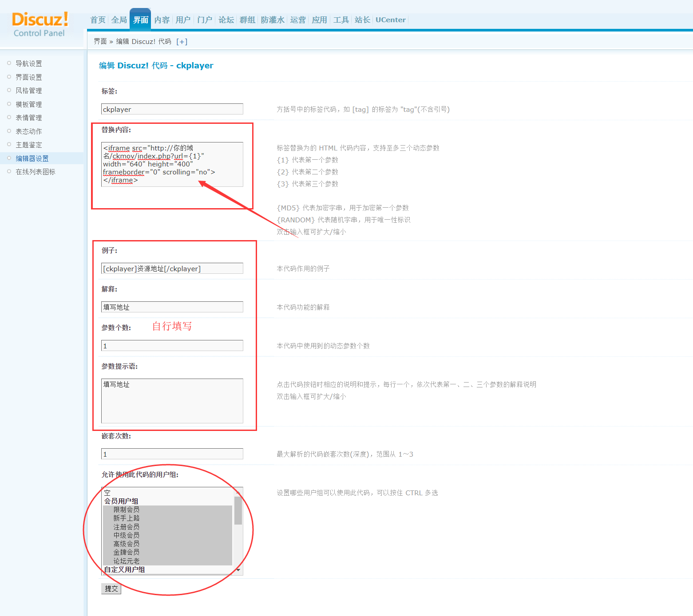
Task: Go to 表态动作 in sidebar
Action: (29, 131)
